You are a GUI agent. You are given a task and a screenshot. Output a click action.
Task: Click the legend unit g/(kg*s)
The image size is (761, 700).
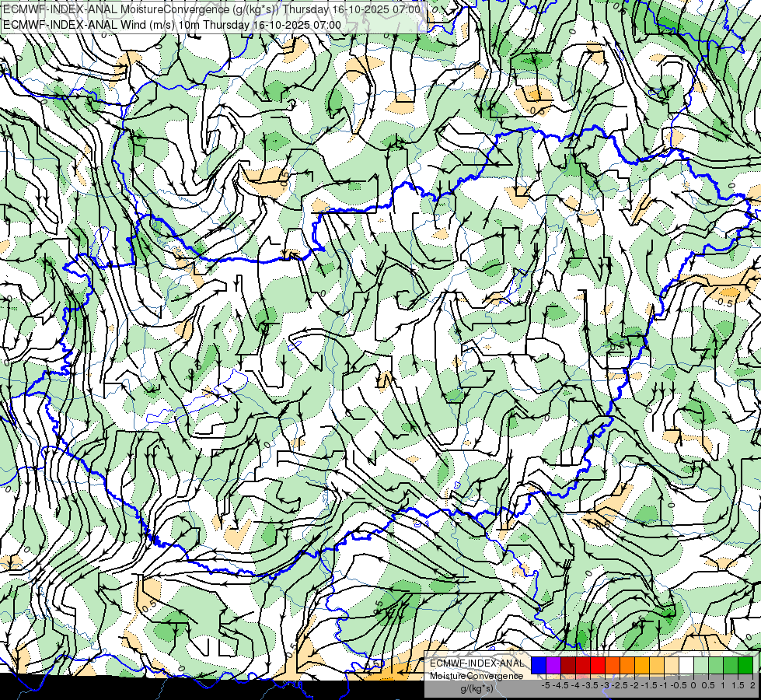click(476, 689)
